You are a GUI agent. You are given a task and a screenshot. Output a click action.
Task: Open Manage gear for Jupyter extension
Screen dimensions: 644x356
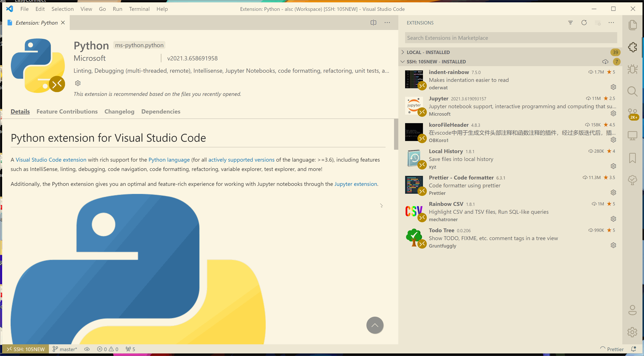[613, 114]
